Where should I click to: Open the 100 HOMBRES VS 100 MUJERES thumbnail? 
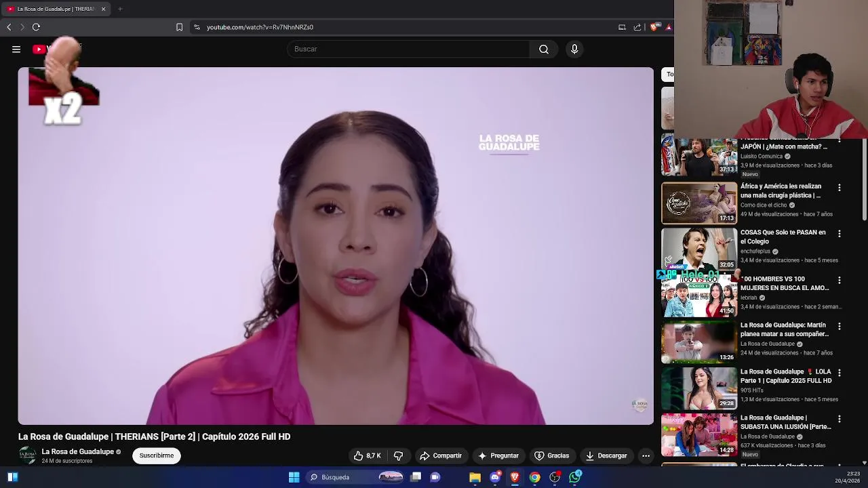[x=699, y=296]
